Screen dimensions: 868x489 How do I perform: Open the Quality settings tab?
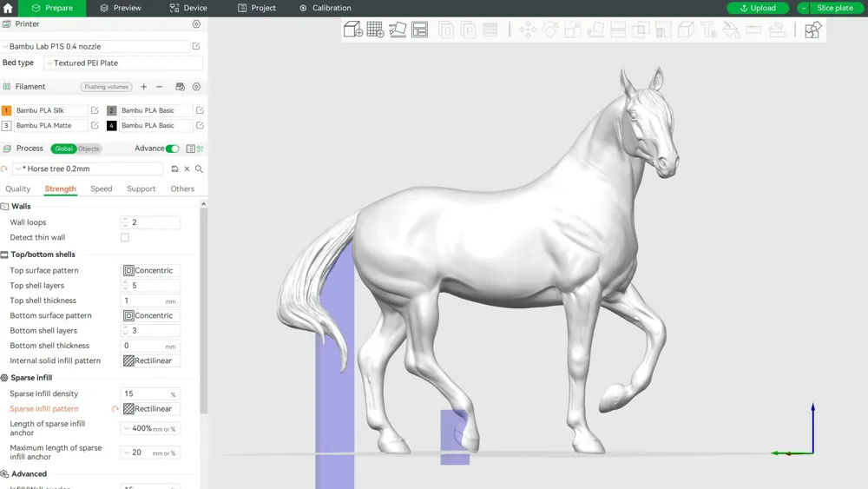click(x=17, y=188)
